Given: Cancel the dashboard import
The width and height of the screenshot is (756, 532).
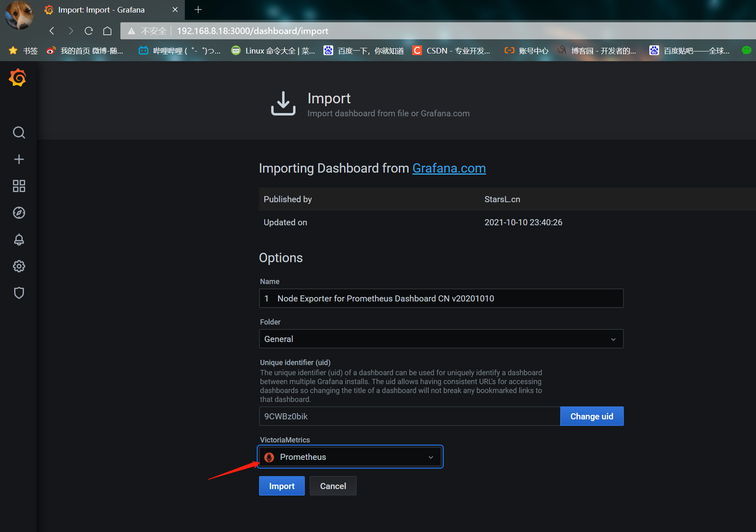Looking at the screenshot, I should click(333, 486).
